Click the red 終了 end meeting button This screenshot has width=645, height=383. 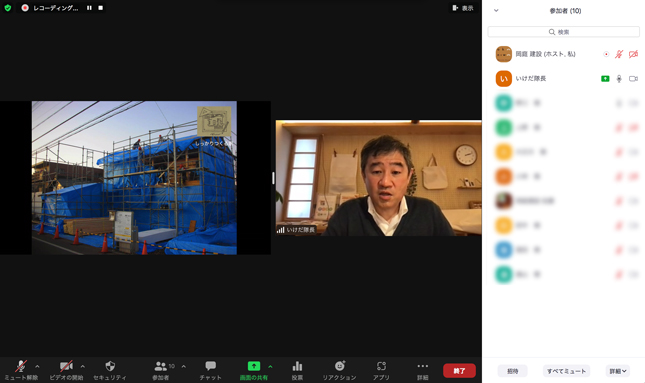(x=459, y=371)
